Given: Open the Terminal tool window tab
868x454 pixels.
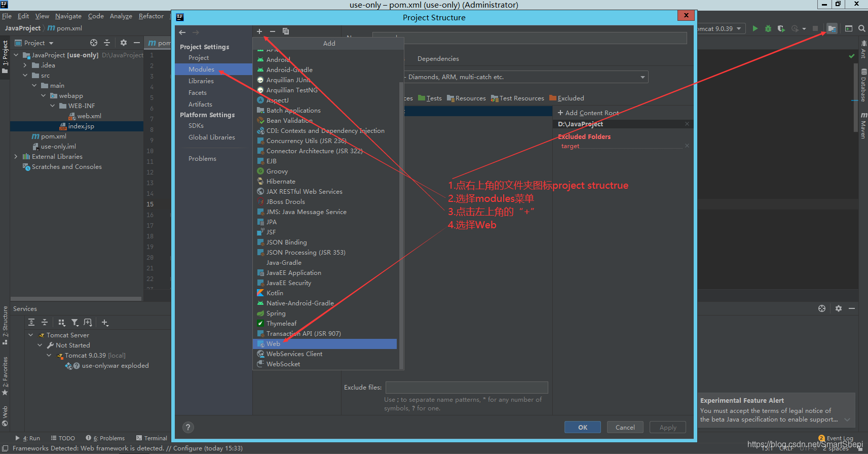Looking at the screenshot, I should click(152, 438).
